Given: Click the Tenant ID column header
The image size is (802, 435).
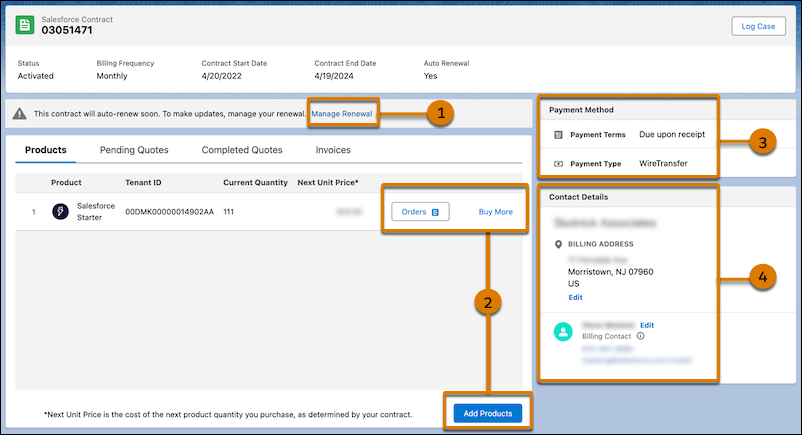Looking at the screenshot, I should (143, 183).
